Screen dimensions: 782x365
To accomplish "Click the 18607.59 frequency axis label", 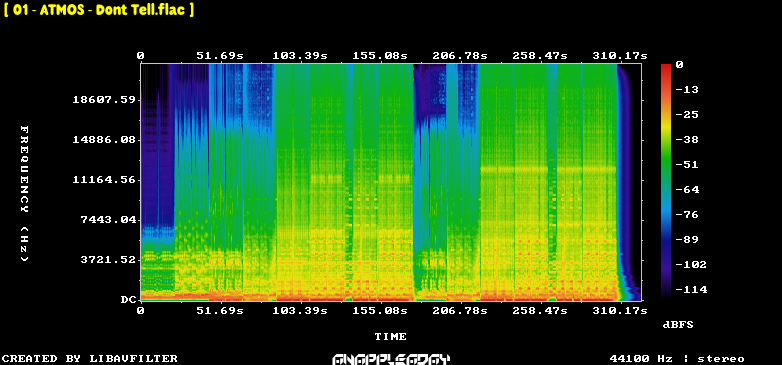I will coord(104,100).
